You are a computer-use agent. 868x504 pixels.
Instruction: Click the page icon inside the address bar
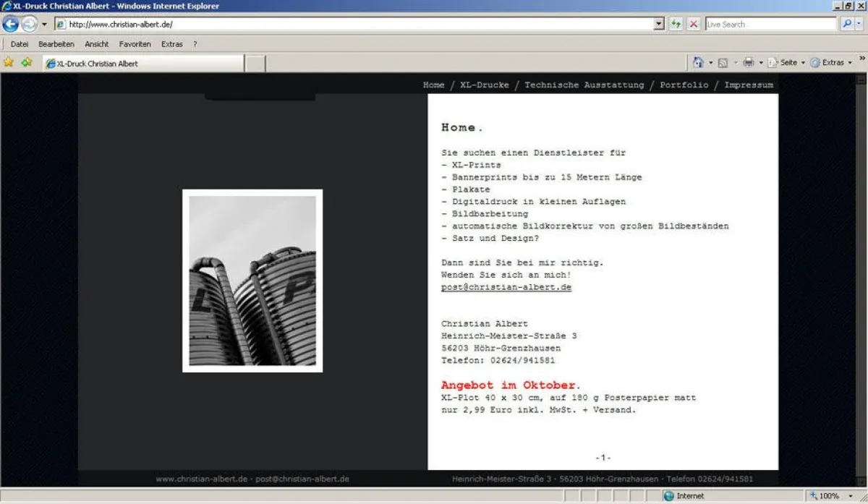(59, 23)
